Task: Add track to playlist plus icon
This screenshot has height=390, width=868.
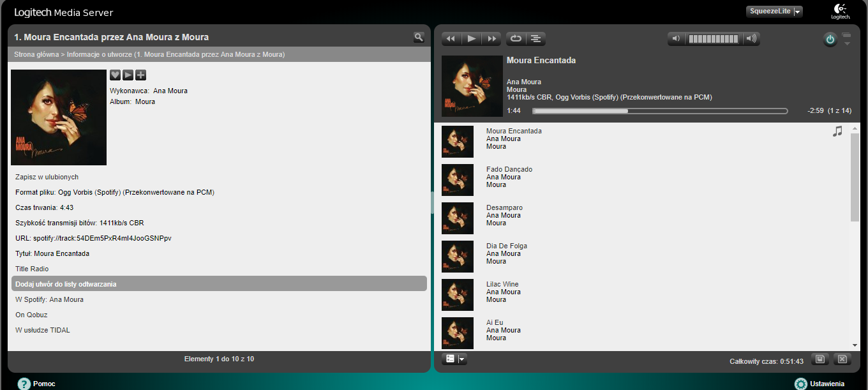Action: 140,75
